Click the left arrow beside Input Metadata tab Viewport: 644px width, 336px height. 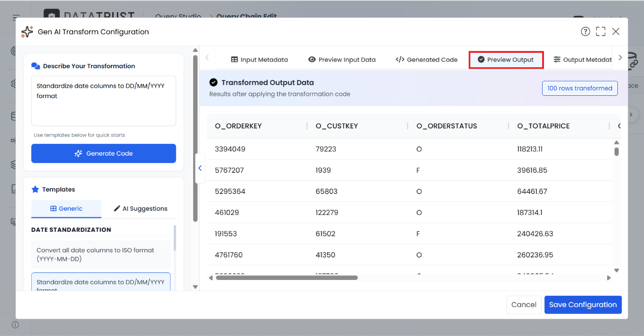(207, 58)
